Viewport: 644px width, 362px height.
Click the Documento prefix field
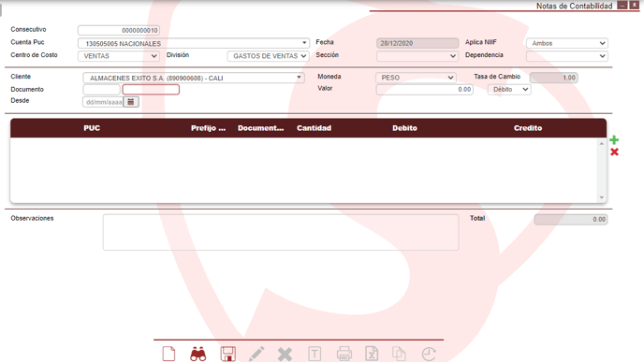click(101, 90)
